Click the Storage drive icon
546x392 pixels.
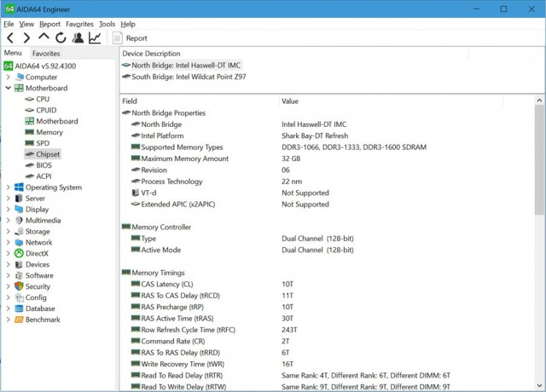[19, 231]
